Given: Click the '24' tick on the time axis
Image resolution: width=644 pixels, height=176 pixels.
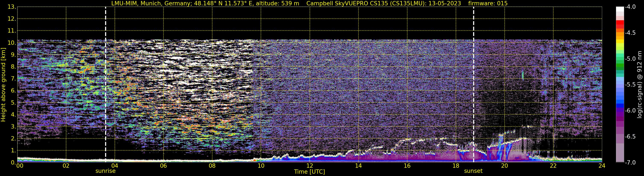Looking at the screenshot, I should coord(602,166).
